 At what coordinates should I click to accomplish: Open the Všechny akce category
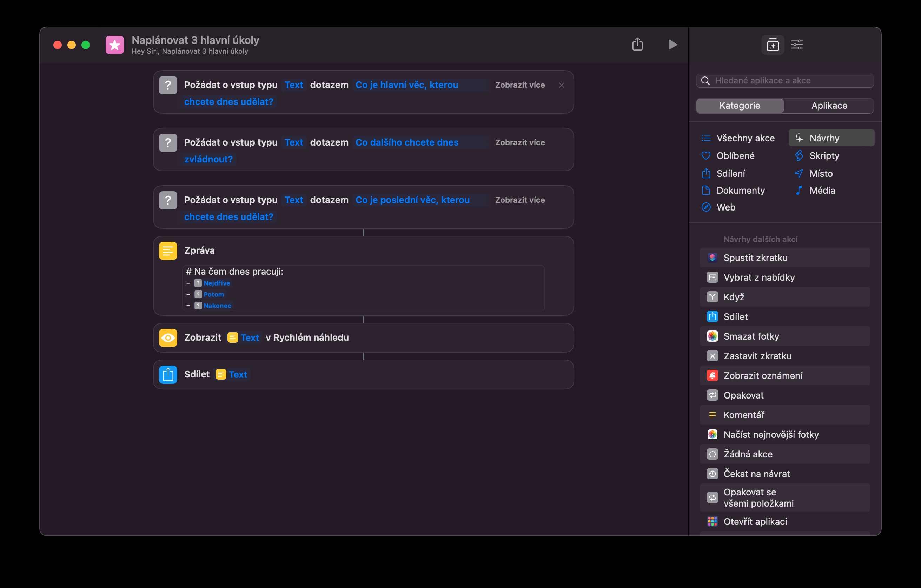click(745, 138)
